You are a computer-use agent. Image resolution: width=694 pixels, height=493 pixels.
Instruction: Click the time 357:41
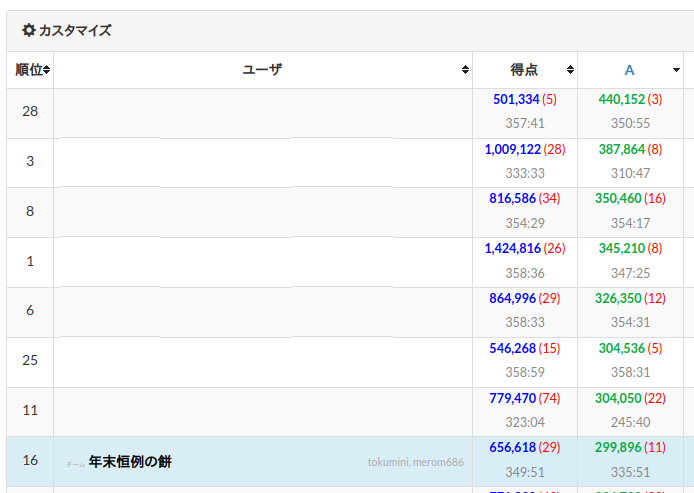tap(525, 123)
